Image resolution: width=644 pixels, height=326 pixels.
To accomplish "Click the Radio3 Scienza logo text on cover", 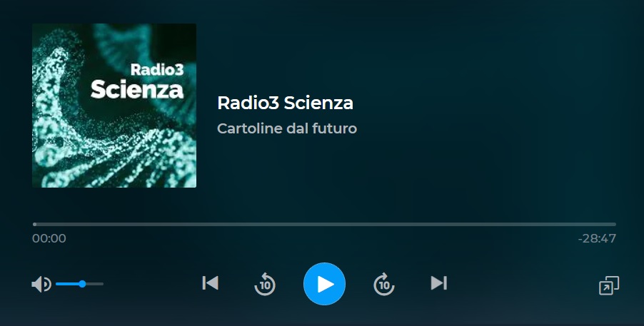I will point(137,81).
